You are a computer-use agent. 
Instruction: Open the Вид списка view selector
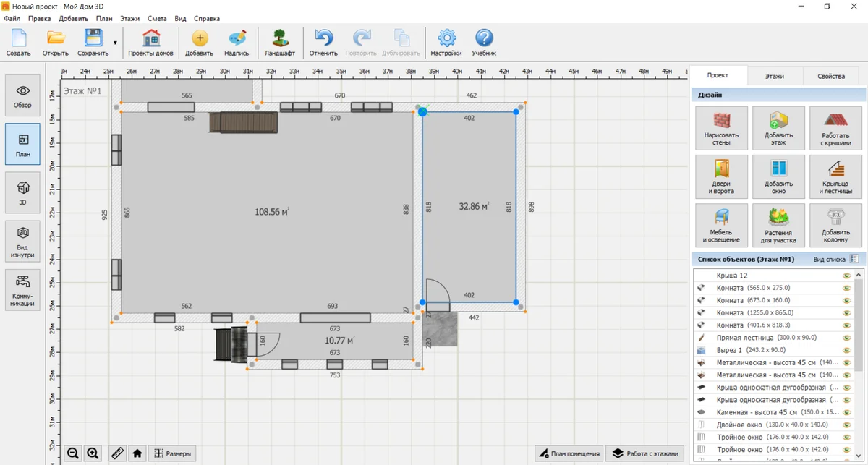tap(836, 258)
